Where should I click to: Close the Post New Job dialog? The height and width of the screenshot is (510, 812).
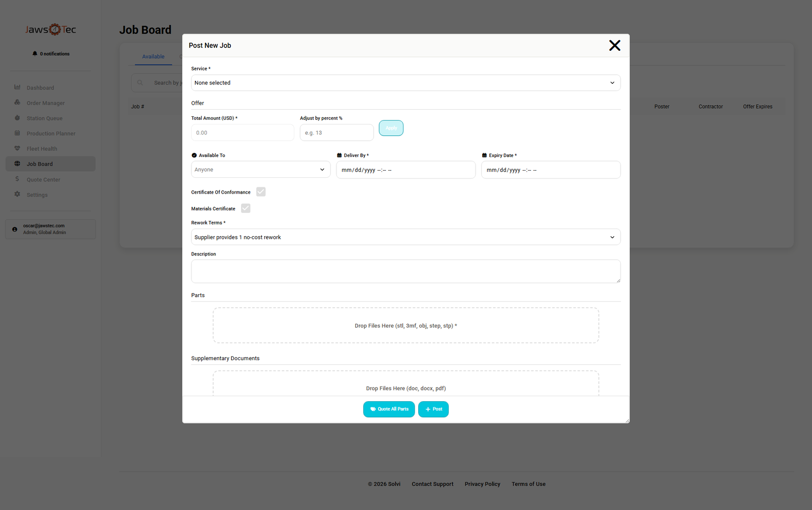[615, 46]
